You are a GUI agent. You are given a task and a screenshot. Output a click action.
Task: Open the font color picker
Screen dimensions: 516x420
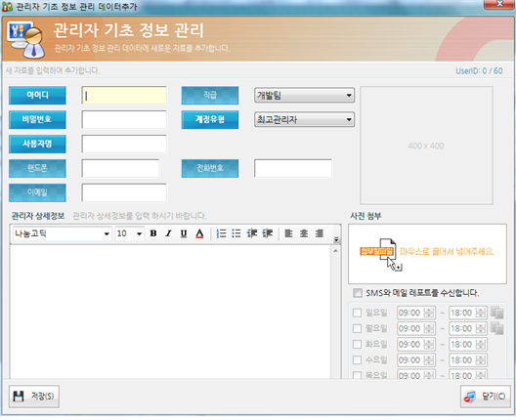pos(199,233)
